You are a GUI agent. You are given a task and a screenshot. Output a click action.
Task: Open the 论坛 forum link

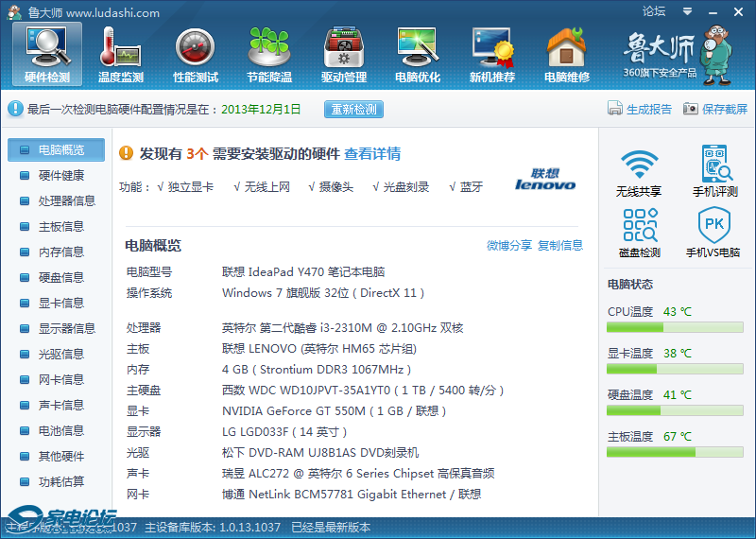pyautogui.click(x=654, y=11)
